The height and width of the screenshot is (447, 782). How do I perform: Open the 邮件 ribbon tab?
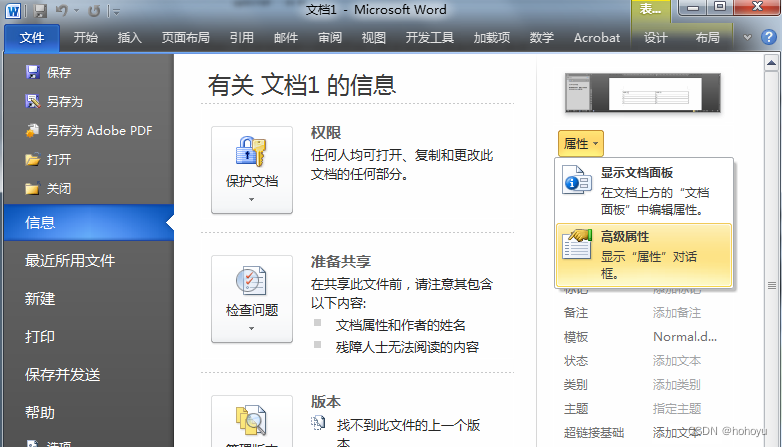(x=286, y=38)
